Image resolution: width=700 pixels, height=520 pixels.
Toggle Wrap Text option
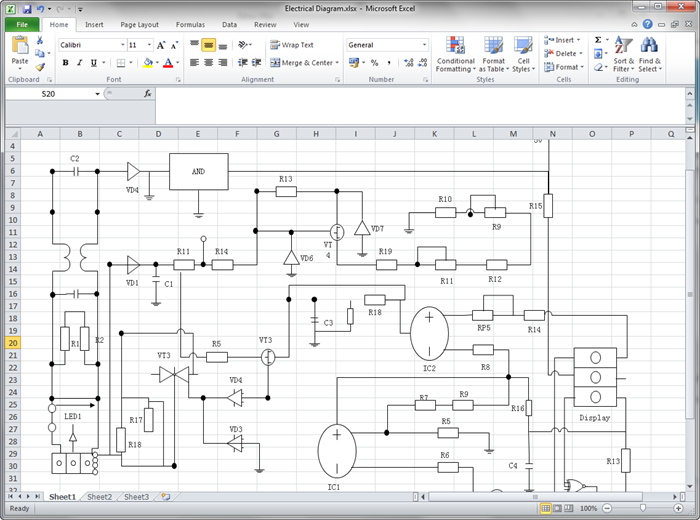[291, 45]
